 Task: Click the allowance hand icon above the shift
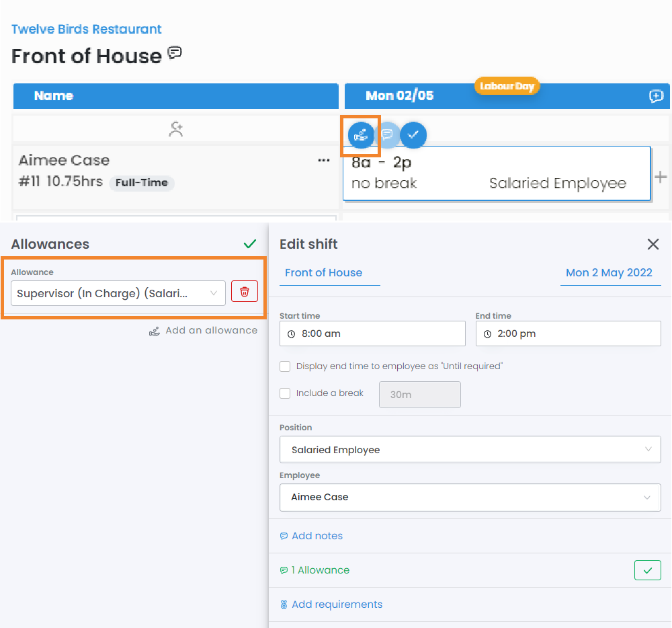pos(361,134)
